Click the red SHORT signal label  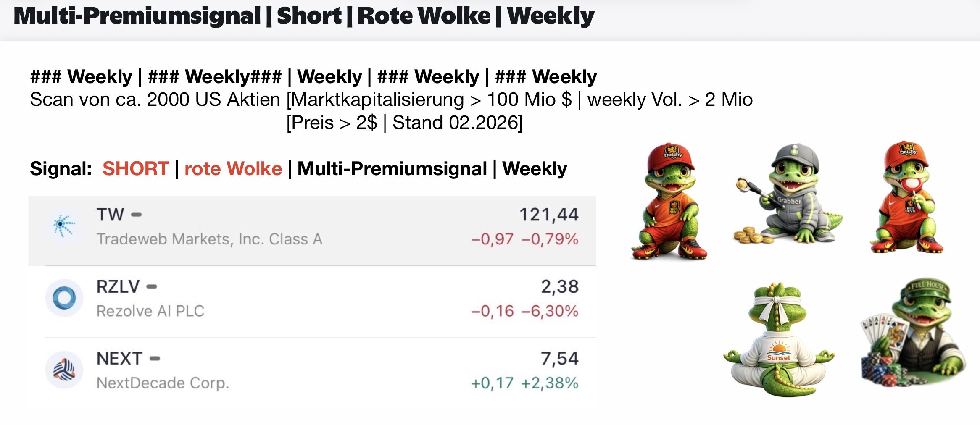click(135, 169)
